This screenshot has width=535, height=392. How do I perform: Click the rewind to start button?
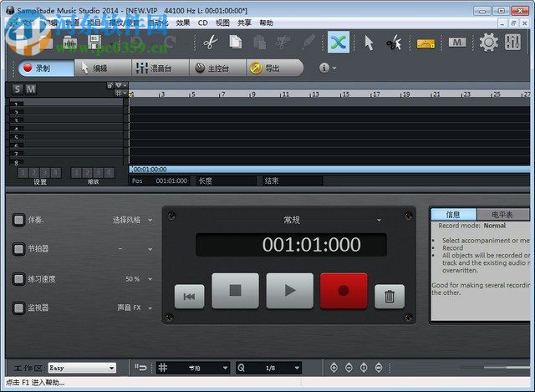tap(190, 296)
